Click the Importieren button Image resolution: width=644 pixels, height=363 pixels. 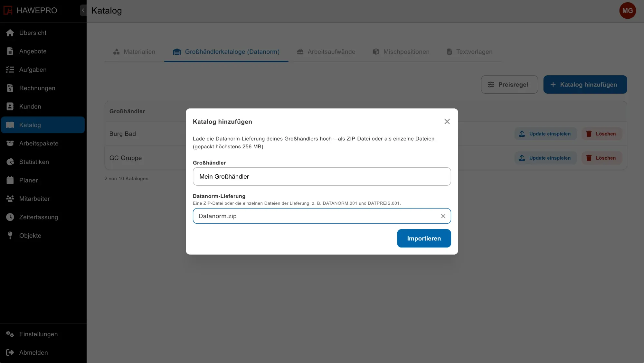[424, 238]
